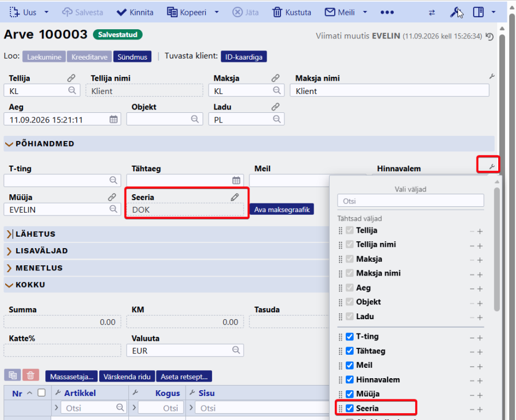
Task: Expand the LISAVÄLJAD section
Action: click(9, 251)
